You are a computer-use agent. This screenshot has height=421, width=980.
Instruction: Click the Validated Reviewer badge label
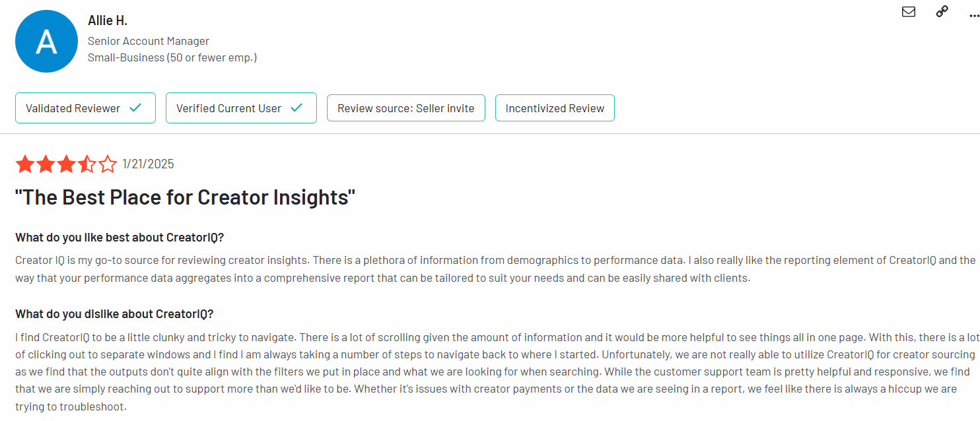pyautogui.click(x=73, y=108)
